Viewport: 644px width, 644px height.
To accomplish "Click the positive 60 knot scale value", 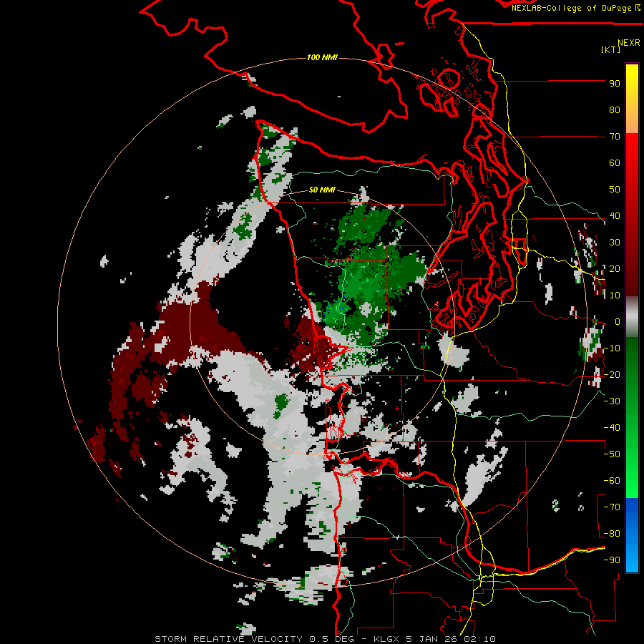I will 615,162.
